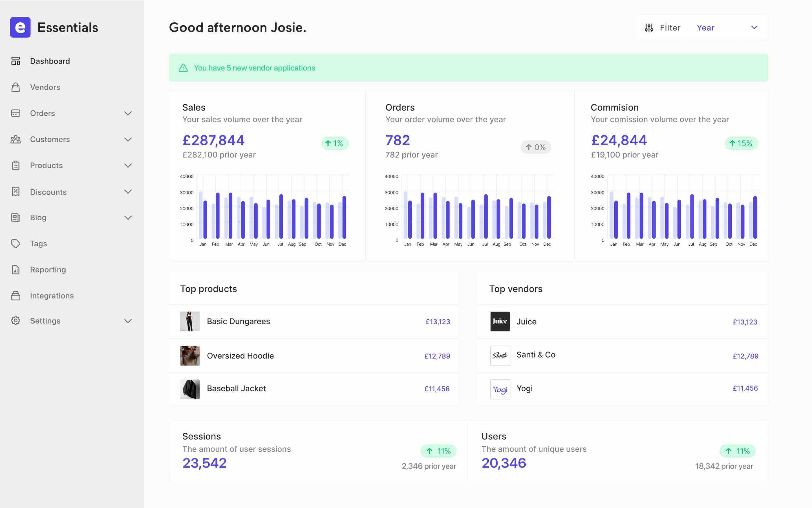The image size is (812, 508).
Task: Click the Customers people icon
Action: point(16,139)
